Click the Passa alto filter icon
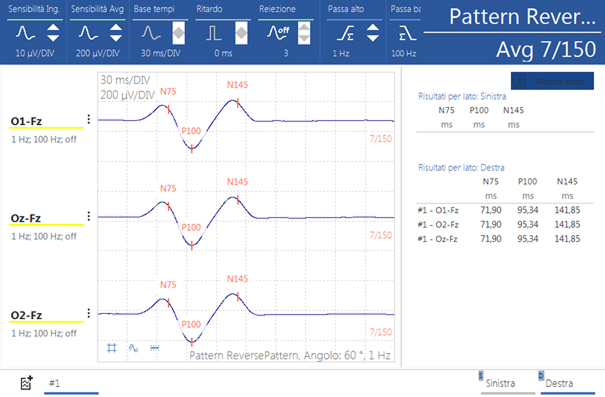 pos(345,33)
